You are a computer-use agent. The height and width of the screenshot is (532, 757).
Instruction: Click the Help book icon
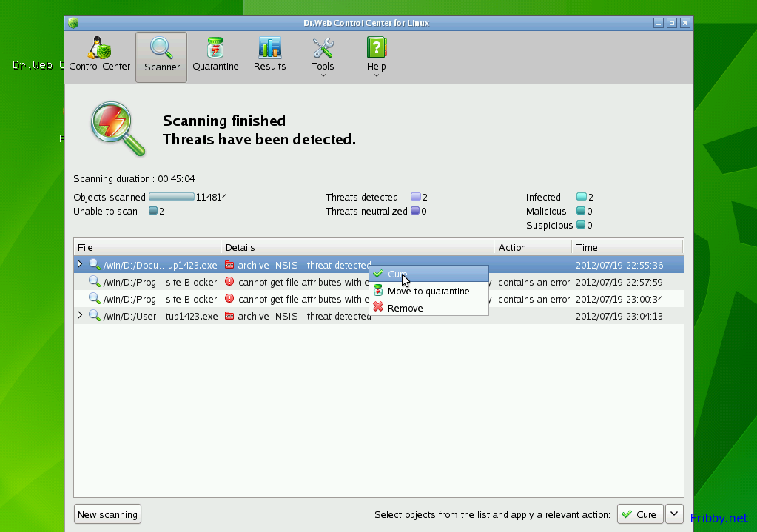(377, 49)
